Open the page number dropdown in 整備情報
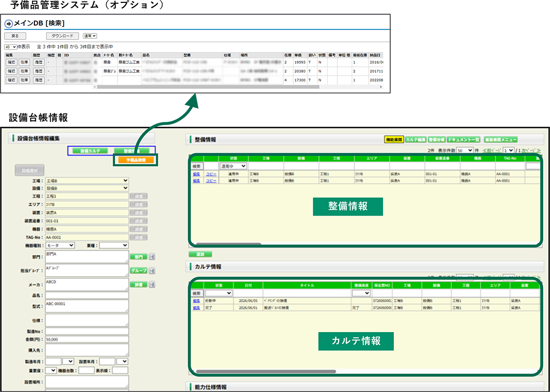The image size is (550, 392). pyautogui.click(x=509, y=150)
